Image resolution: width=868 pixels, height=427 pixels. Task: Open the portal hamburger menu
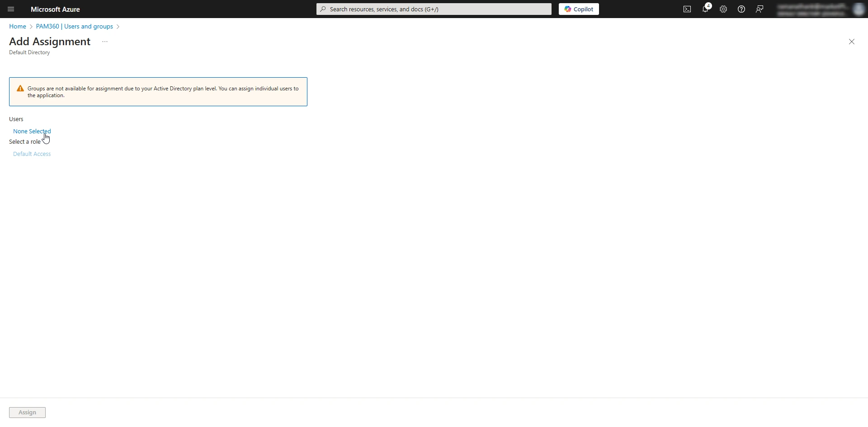coord(10,9)
